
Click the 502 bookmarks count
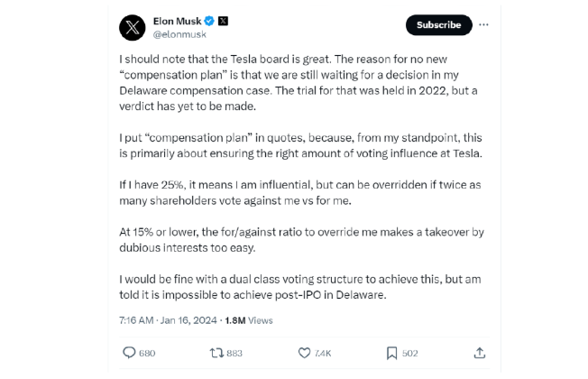pyautogui.click(x=409, y=353)
